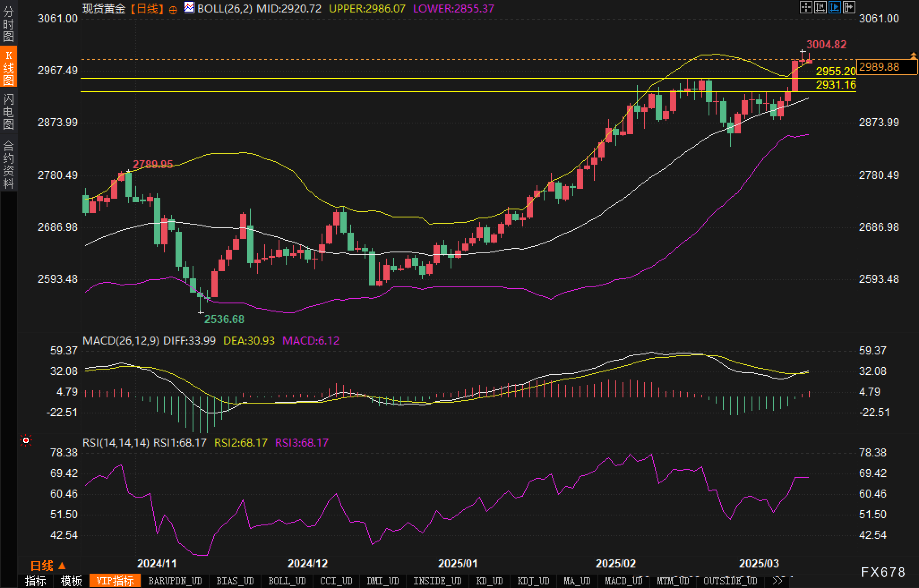Click the shift-chart-right arrow icon

[849, 7]
